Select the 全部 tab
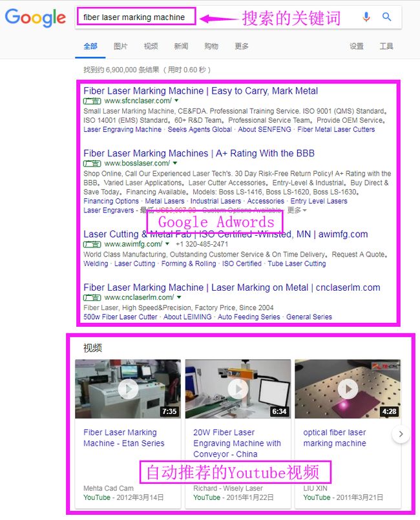This screenshot has width=420, height=520. [90, 46]
